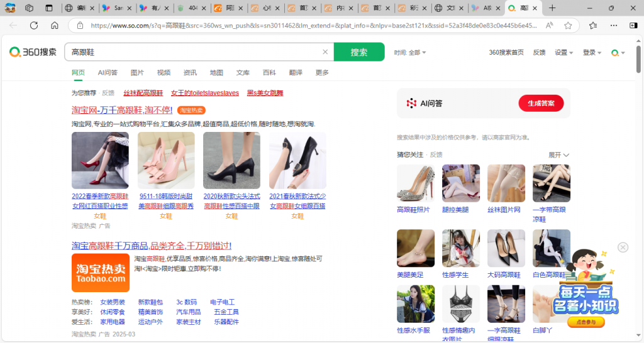This screenshot has height=343, width=644.
Task: Open new tab with plus icon
Action: click(552, 8)
